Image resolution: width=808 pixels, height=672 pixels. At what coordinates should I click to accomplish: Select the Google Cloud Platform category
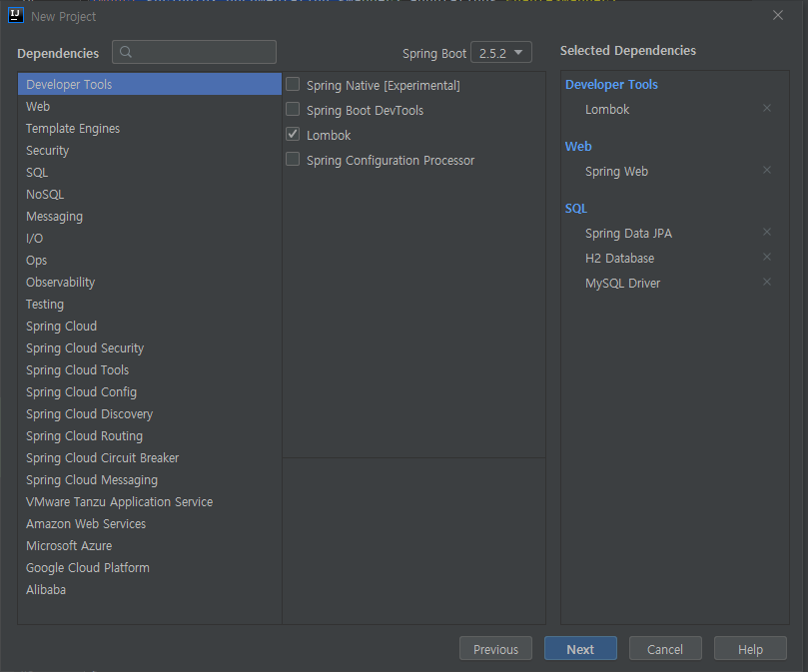coord(150,568)
